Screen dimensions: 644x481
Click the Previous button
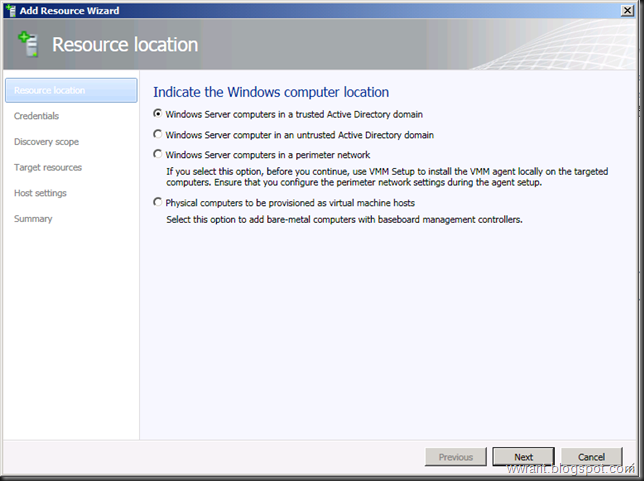[455, 457]
